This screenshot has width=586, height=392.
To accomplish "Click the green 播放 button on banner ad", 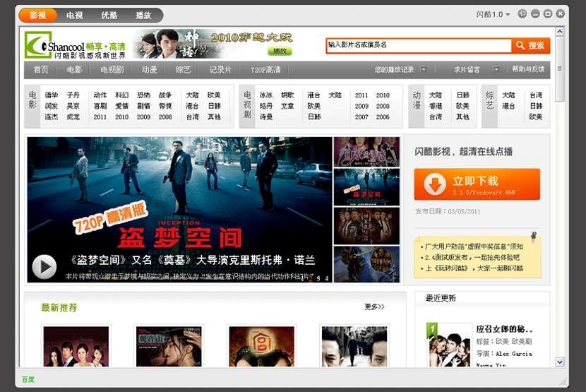I will tap(280, 51).
